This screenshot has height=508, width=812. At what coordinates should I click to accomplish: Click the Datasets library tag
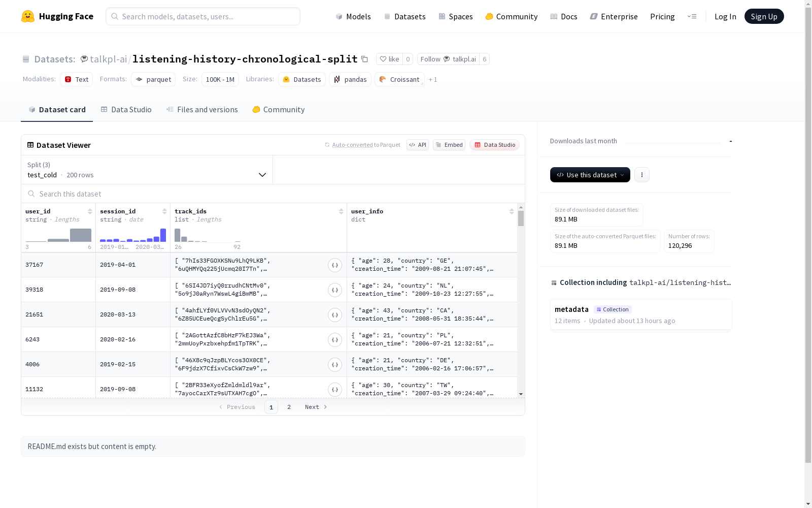[302, 79]
